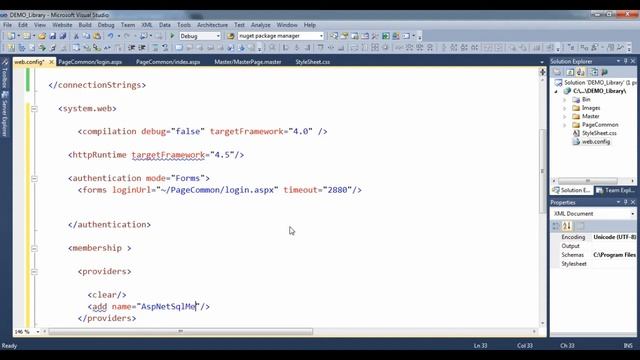Click the Copy toolbar icon
Image resolution: width=640 pixels, height=360 pixels.
click(86, 36)
